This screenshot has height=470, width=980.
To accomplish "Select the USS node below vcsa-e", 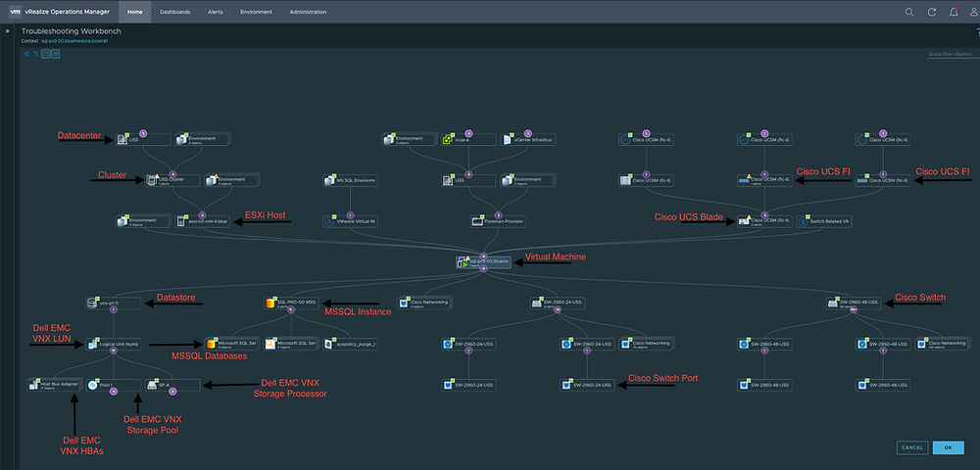I will (x=468, y=181).
